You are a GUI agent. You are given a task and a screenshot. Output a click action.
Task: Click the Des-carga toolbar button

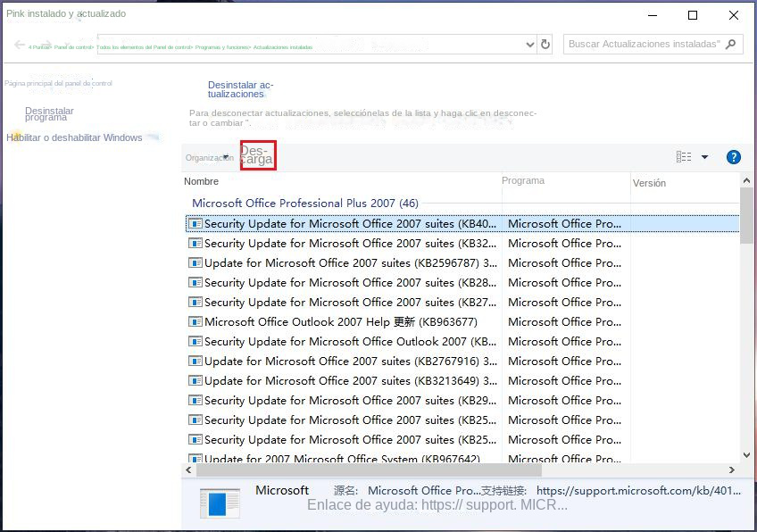click(258, 155)
